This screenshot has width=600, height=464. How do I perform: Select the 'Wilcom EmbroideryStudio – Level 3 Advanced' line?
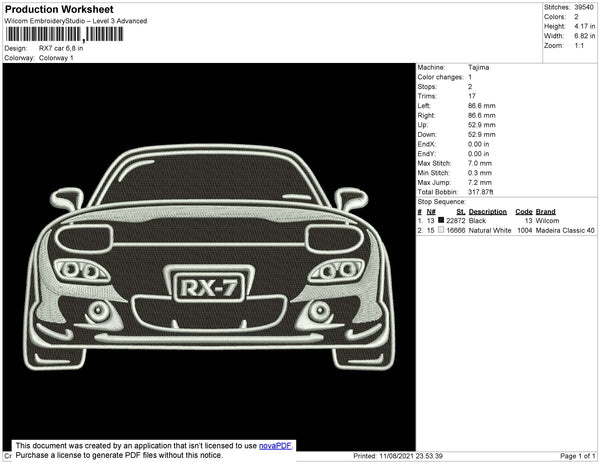(x=76, y=21)
